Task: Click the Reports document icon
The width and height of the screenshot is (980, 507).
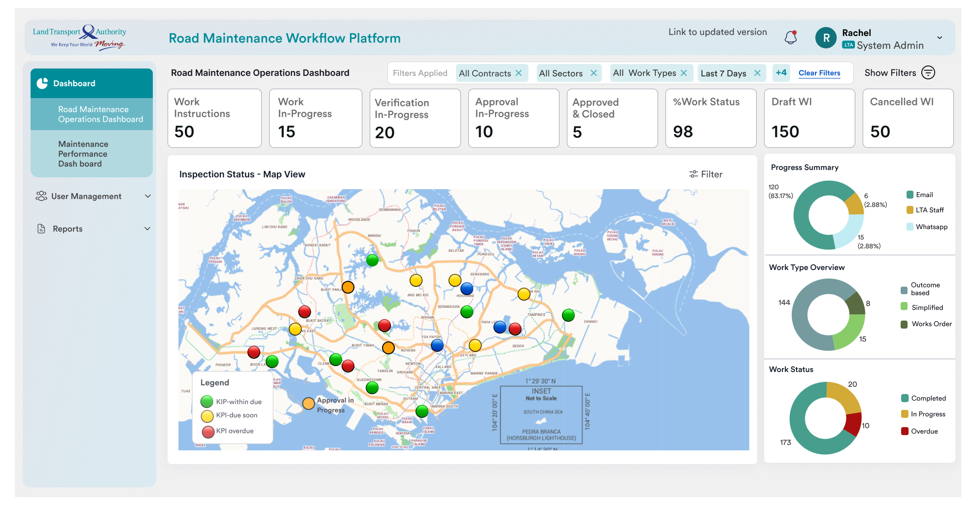Action: (x=41, y=229)
